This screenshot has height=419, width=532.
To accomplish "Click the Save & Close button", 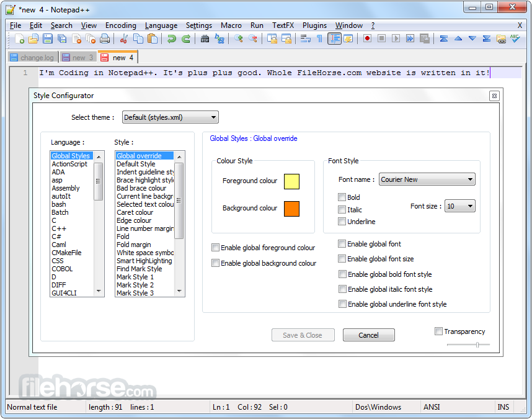I will coord(303,335).
